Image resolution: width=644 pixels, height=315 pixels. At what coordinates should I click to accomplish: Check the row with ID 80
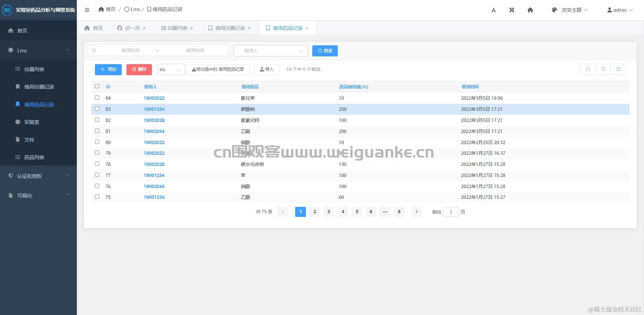coord(97,142)
